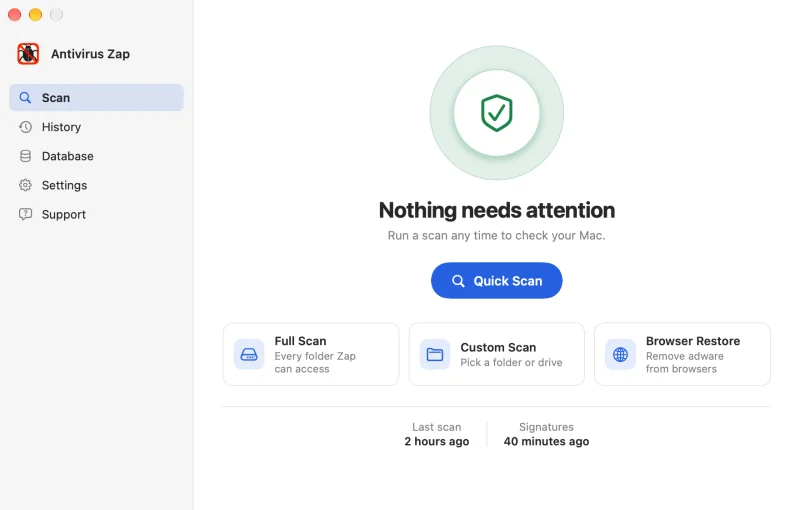Open Settings from the sidebar
The image size is (800, 510).
(96, 185)
